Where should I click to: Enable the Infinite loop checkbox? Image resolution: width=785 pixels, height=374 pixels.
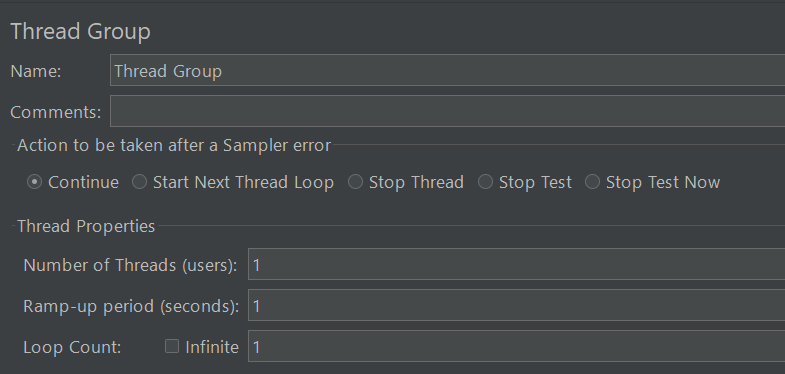pos(172,346)
